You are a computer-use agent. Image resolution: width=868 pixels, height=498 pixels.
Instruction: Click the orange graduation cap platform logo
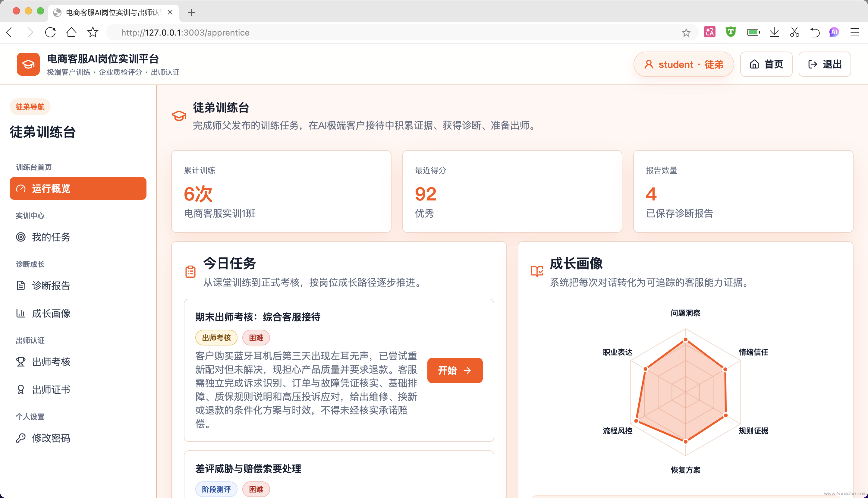point(28,64)
